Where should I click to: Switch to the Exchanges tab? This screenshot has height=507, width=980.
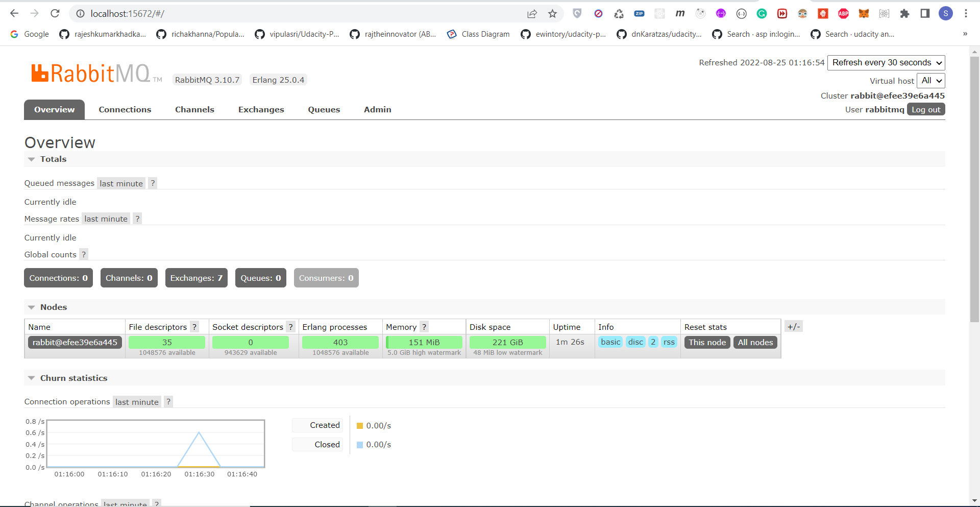[x=261, y=110]
